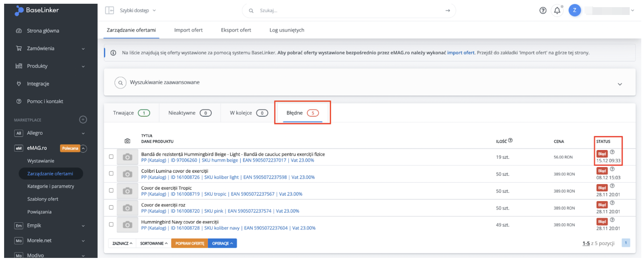Open the notifications bell

click(x=557, y=11)
